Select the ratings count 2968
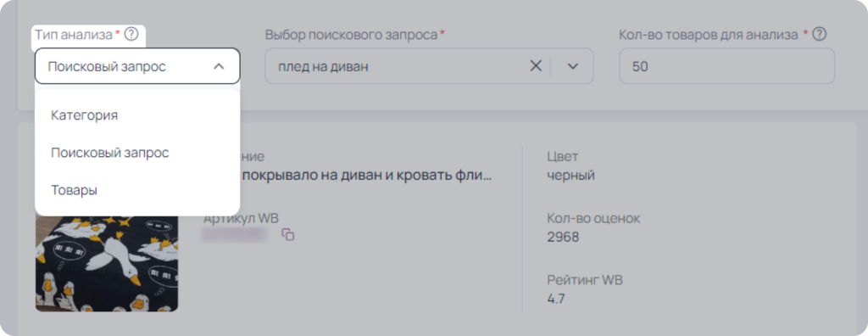Viewport: 868px width, 336px height. [563, 238]
